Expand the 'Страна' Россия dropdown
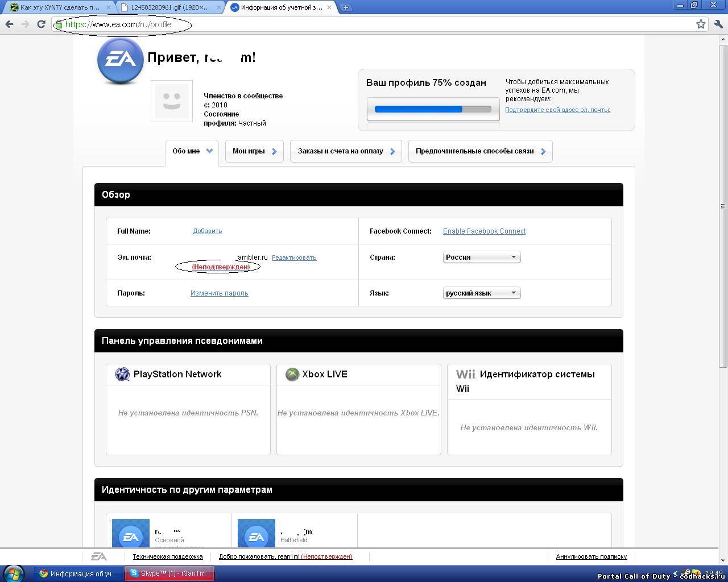The image size is (728, 582). [482, 257]
